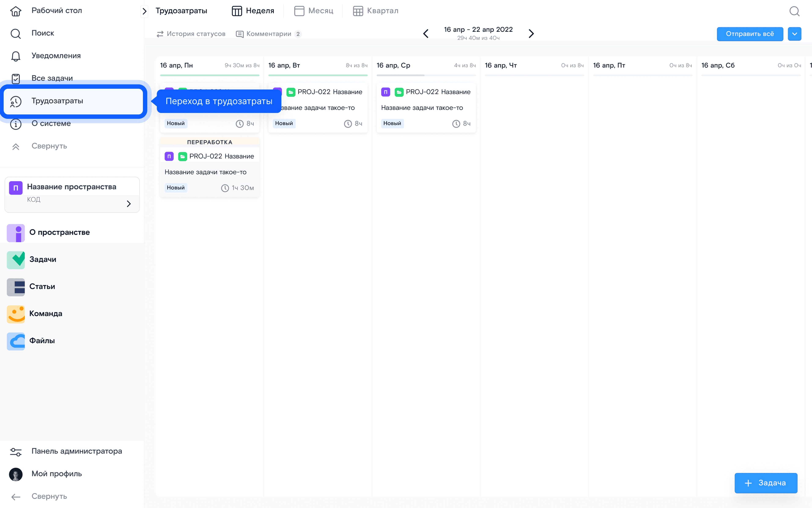
Task: Collapse top menu via Свернуть double chevron
Action: click(15, 146)
